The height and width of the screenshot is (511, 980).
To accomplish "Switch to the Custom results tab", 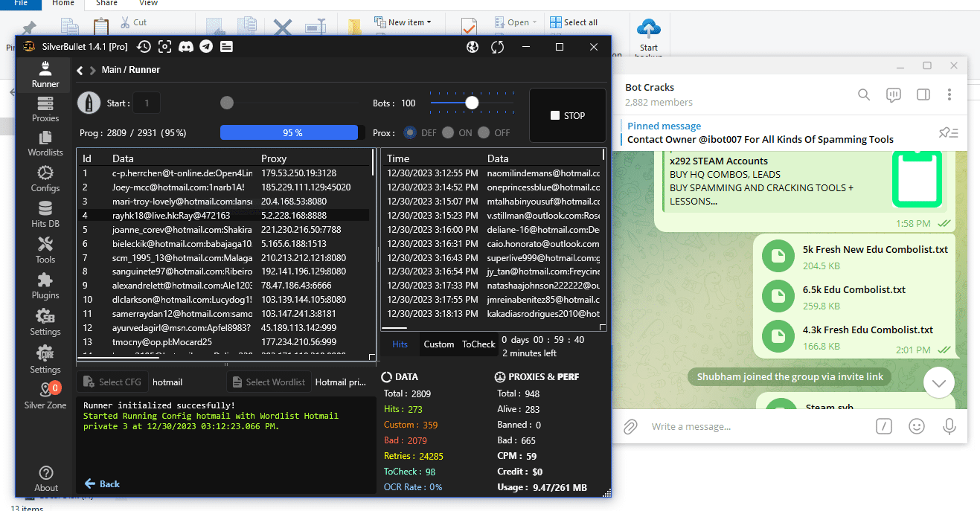I will (438, 344).
